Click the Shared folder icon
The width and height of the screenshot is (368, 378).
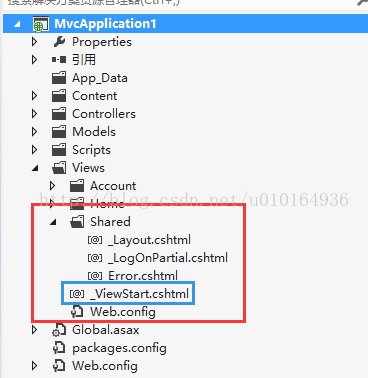[77, 222]
